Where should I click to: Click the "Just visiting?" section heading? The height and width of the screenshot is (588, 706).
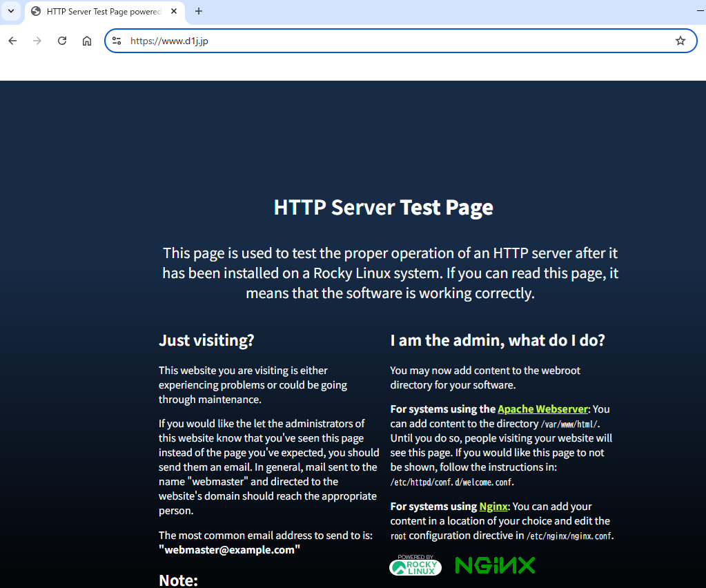point(206,340)
